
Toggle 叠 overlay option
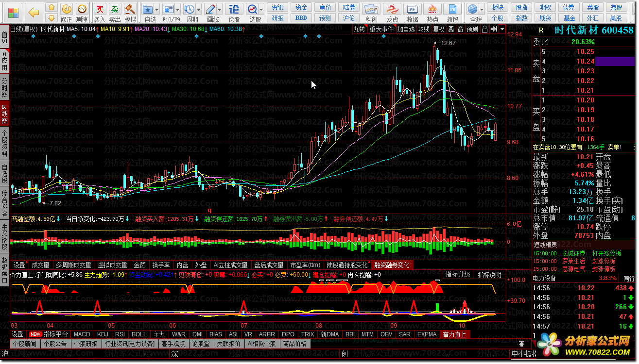(x=451, y=29)
